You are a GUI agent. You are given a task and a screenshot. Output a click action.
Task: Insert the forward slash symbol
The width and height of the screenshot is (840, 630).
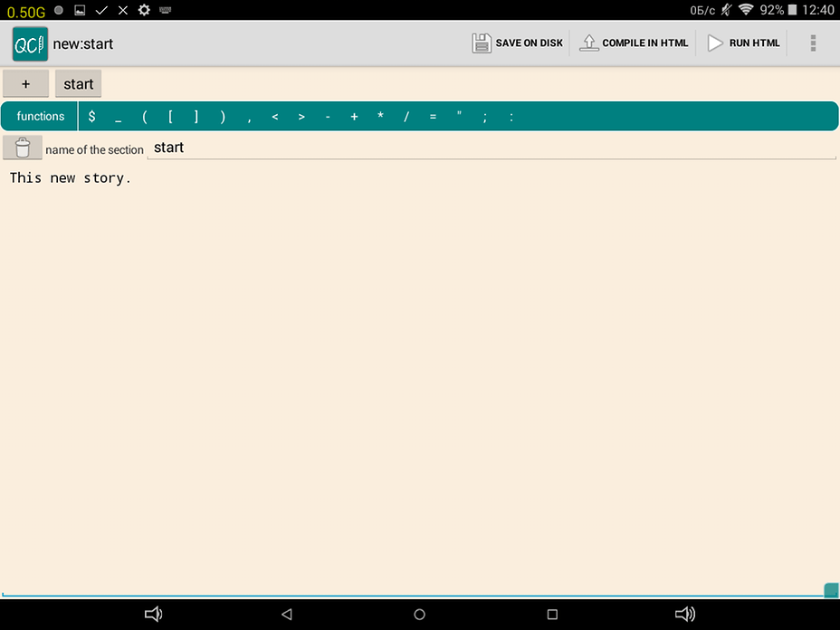tap(406, 116)
